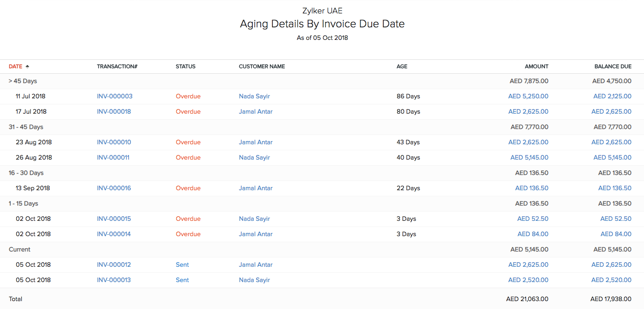
Task: Click the CUSTOMER NAME column header
Action: (262, 66)
